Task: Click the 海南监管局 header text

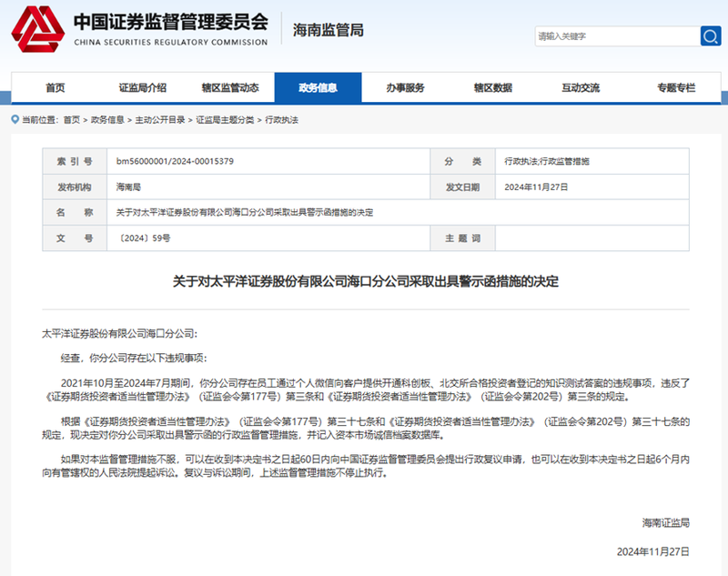Action: (x=329, y=30)
